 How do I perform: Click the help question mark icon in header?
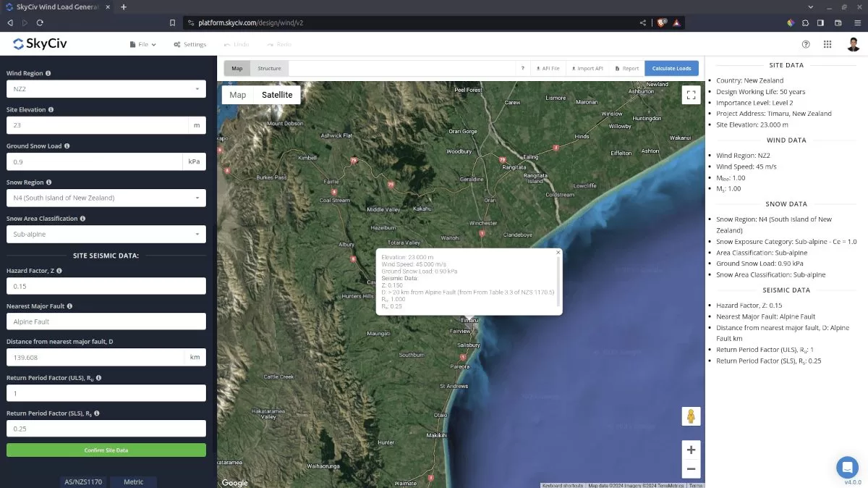coord(806,44)
